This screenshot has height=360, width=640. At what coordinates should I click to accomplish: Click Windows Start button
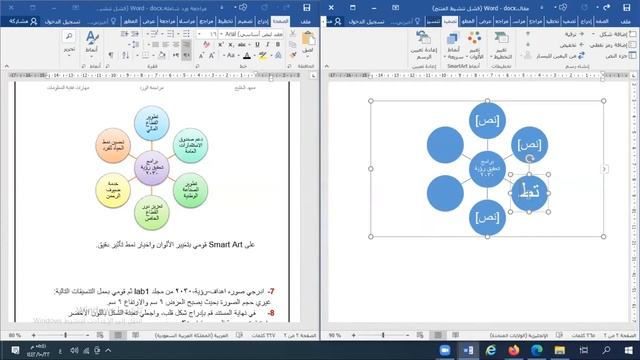[x=629, y=350]
